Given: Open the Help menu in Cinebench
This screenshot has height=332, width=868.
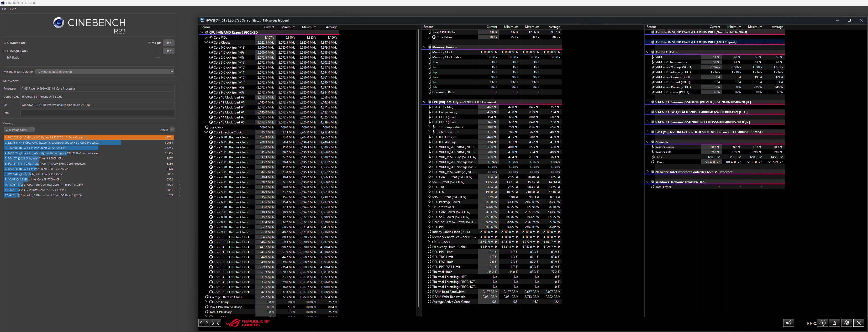Looking at the screenshot, I should coord(13,9).
